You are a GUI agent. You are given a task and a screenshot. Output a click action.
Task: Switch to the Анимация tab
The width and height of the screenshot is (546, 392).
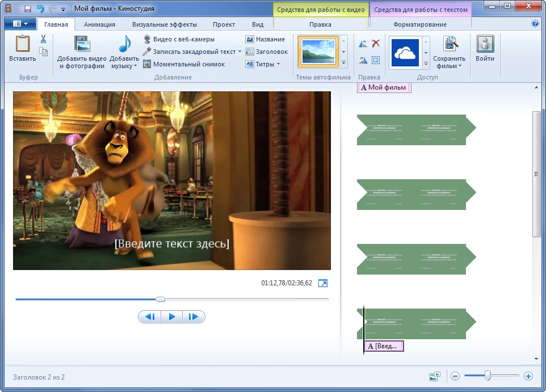[99, 24]
